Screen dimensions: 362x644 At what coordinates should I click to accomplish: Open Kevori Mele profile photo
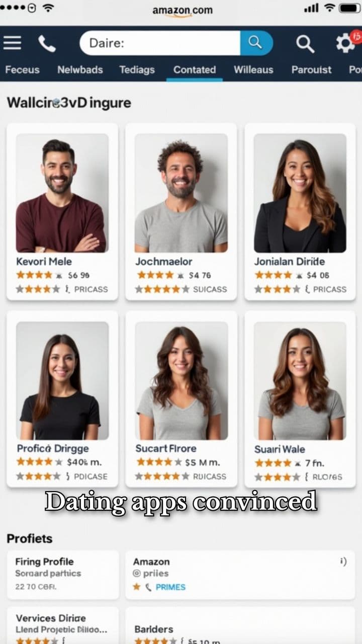coord(62,193)
